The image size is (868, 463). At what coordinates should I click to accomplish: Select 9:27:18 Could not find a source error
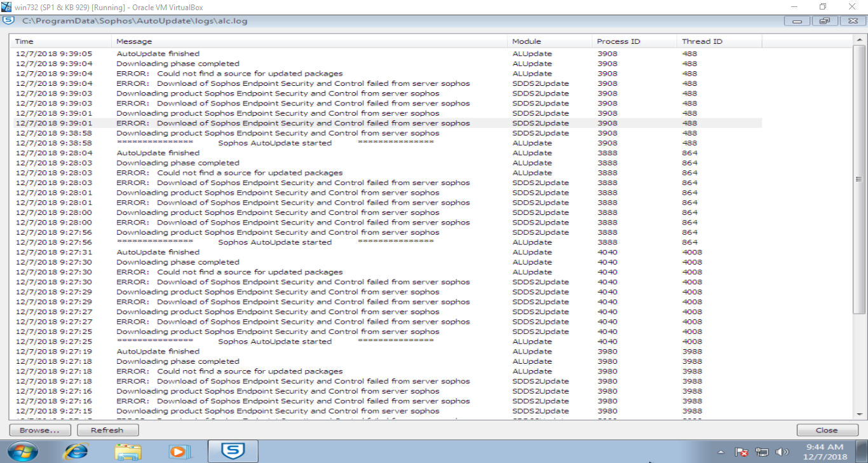pos(229,371)
